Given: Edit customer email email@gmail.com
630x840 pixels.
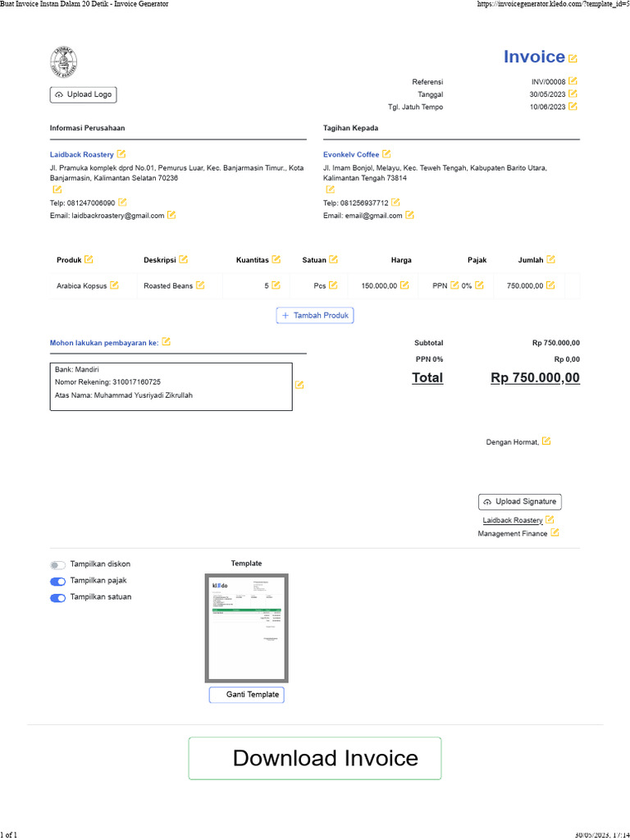Looking at the screenshot, I should point(409,215).
